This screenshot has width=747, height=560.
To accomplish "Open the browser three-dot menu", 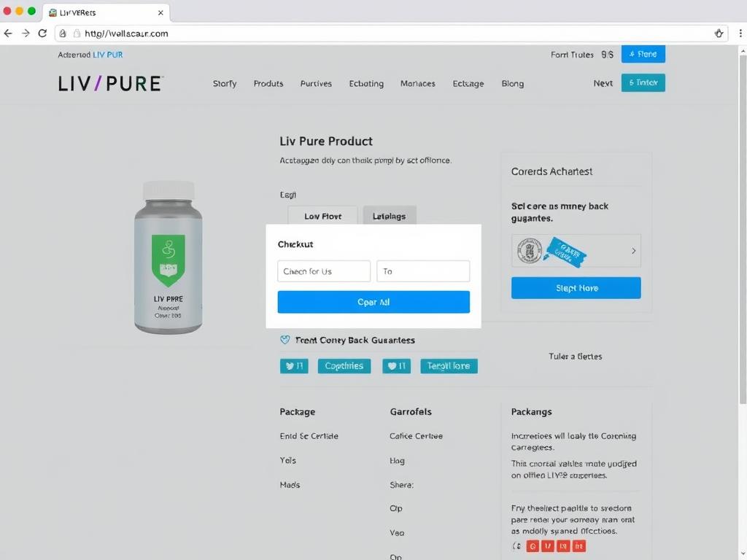I will pos(740,34).
